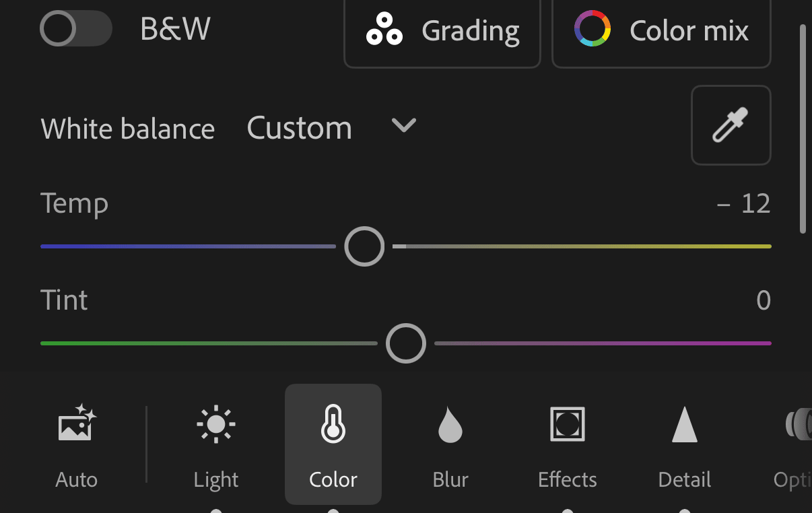Click the vertical scrollbar on the right edge
The width and height of the screenshot is (812, 513).
[803, 129]
